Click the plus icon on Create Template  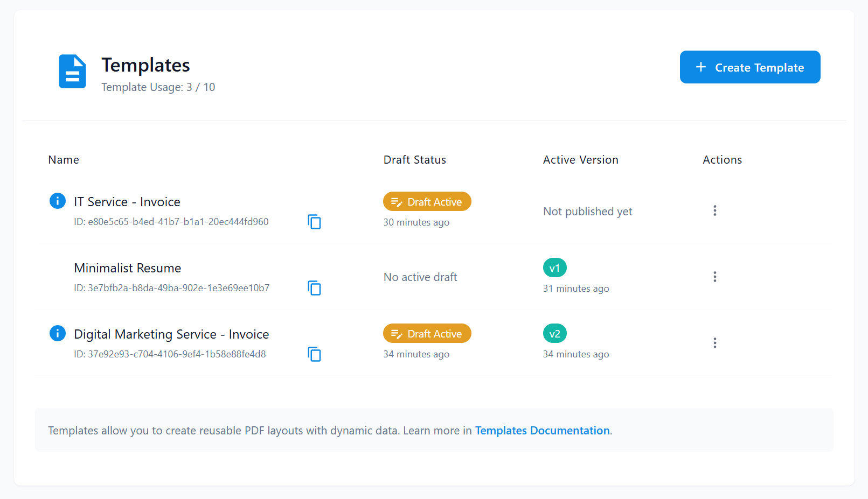pyautogui.click(x=700, y=67)
